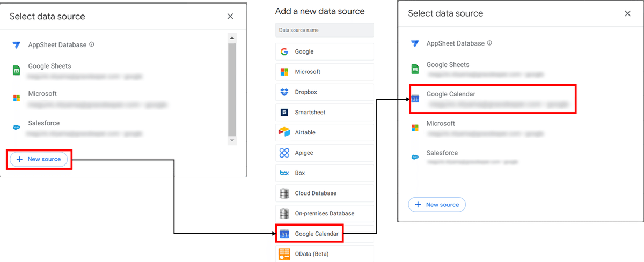Click the Smartsheet icon
This screenshot has height=262, width=644.
click(x=284, y=113)
